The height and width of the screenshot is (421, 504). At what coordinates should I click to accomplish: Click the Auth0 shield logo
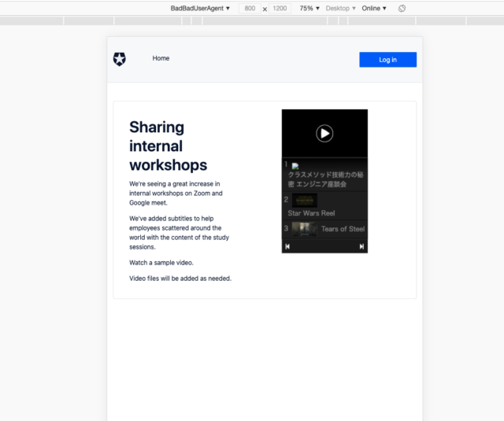(119, 59)
